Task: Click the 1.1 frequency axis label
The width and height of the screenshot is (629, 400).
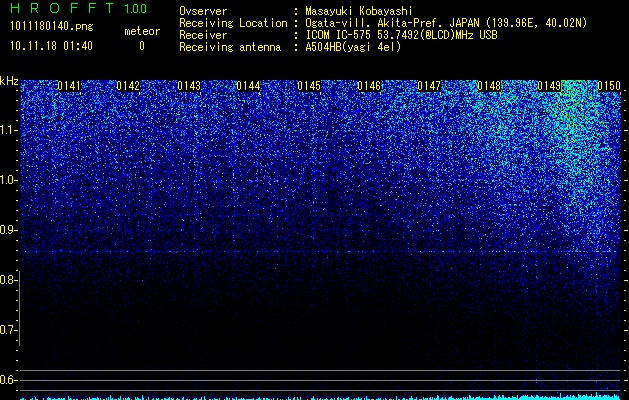Action: (8, 130)
